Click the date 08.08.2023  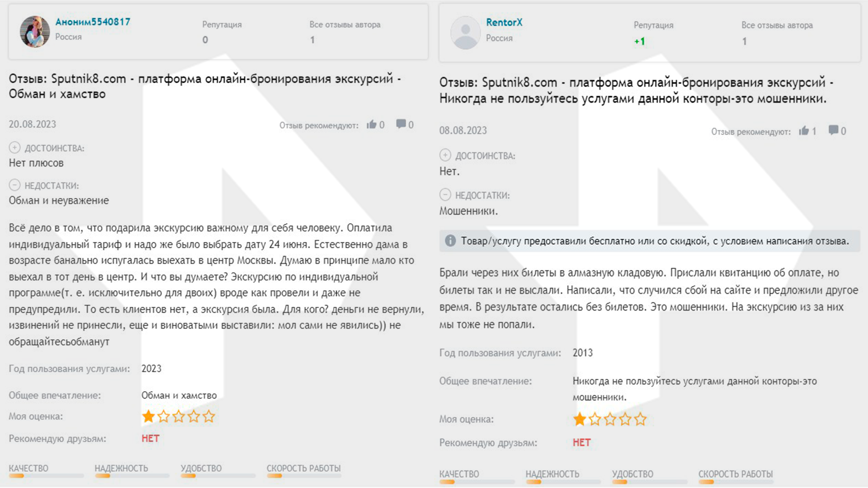[463, 130]
